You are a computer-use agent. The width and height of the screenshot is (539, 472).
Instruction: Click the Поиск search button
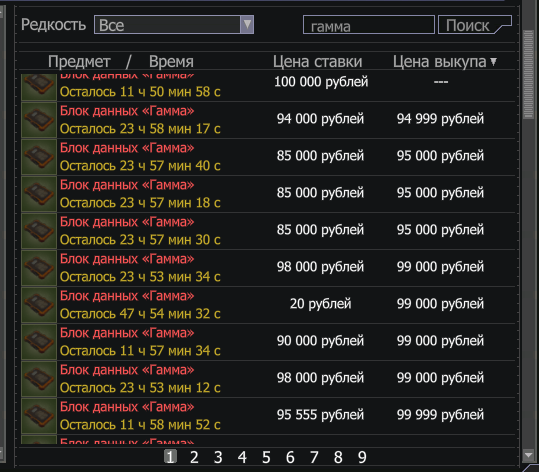[475, 25]
